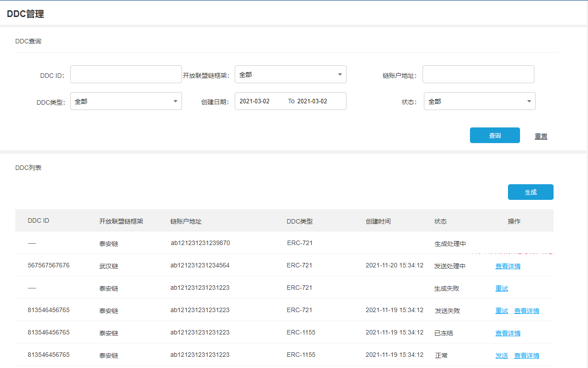Click the DDC ID column header

[38, 220]
